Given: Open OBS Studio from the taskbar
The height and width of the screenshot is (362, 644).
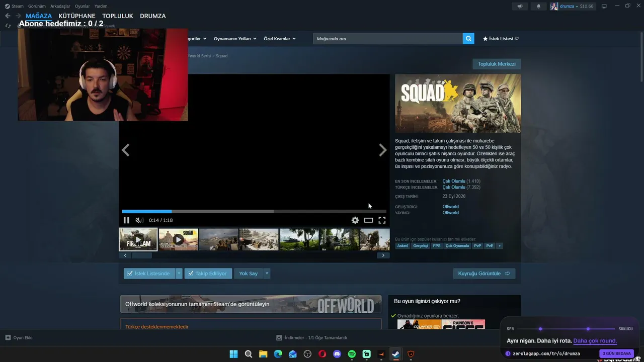Looking at the screenshot, I should click(307, 354).
